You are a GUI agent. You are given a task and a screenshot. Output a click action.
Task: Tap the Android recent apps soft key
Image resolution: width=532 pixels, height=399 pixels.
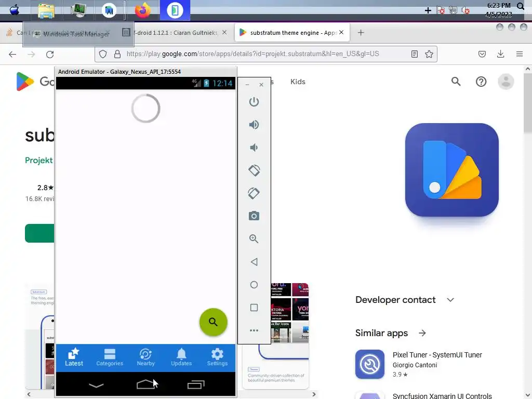pyautogui.click(x=196, y=384)
